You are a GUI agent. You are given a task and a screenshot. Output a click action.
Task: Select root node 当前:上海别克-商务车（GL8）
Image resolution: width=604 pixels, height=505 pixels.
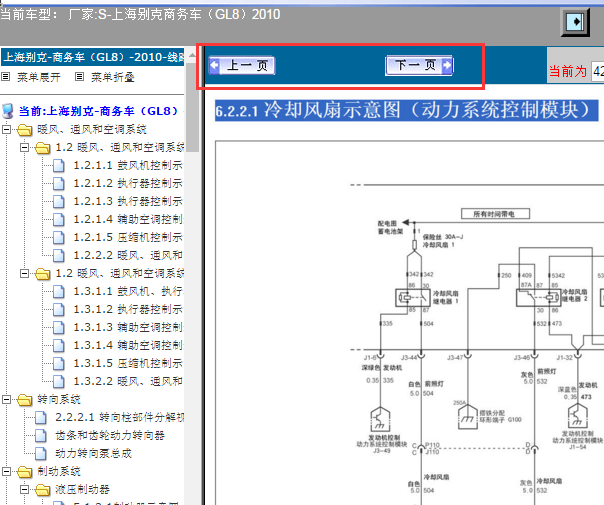point(98,111)
